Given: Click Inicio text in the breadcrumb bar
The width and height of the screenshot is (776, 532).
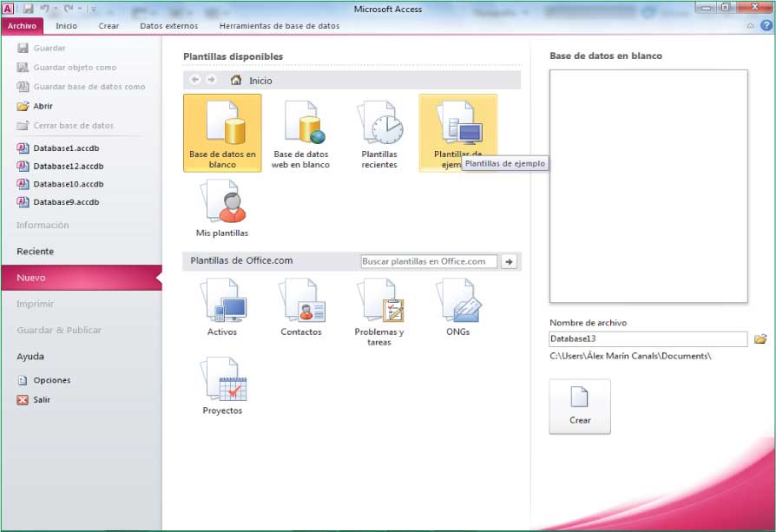Looking at the screenshot, I should click(260, 80).
